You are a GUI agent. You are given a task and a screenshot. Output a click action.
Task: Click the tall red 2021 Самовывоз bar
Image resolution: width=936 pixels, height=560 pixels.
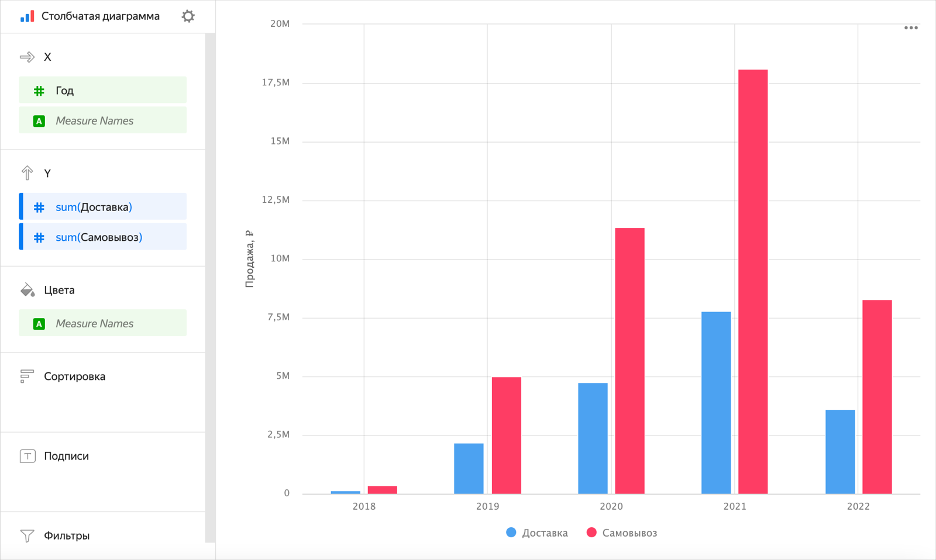pos(753,281)
